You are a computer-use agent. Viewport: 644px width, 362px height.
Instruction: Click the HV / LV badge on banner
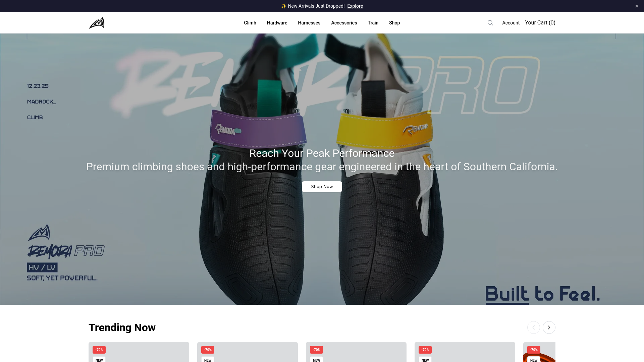[x=42, y=267]
